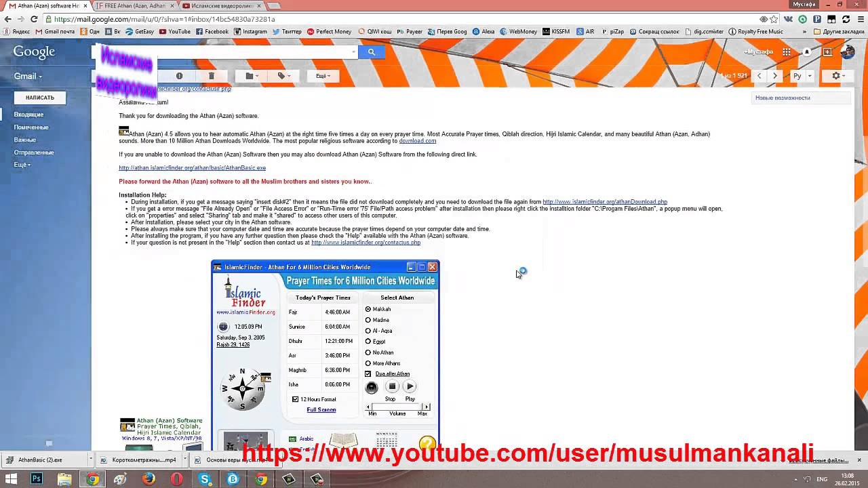Image resolution: width=868 pixels, height=488 pixels.
Task: Open the athanDownload.php link
Action: (x=605, y=202)
